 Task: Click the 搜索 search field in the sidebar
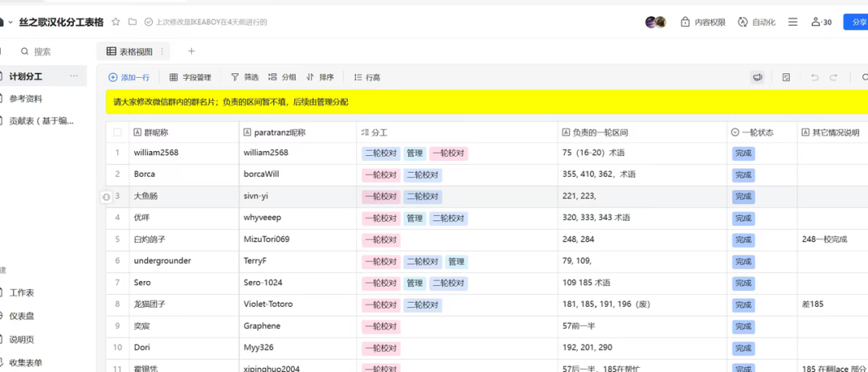point(43,51)
